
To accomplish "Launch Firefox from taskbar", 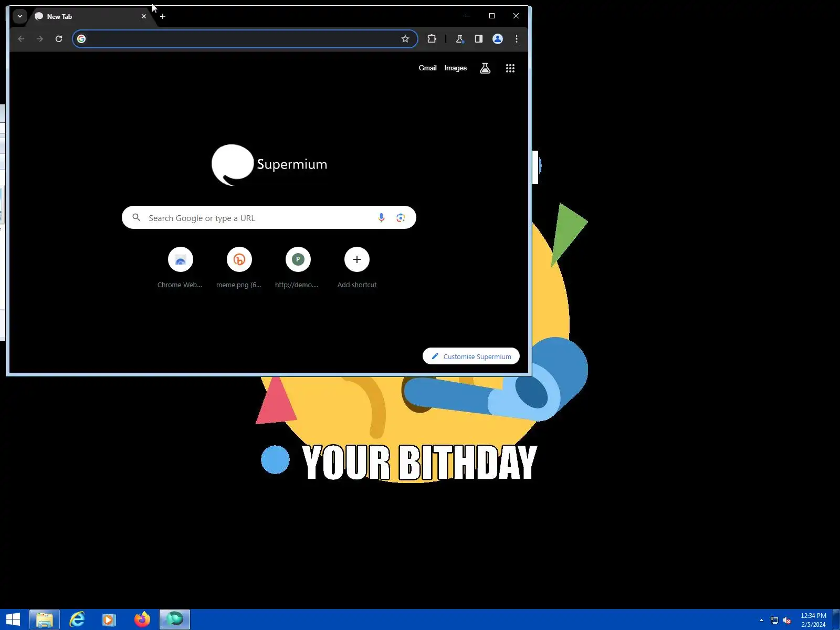I will 142,619.
